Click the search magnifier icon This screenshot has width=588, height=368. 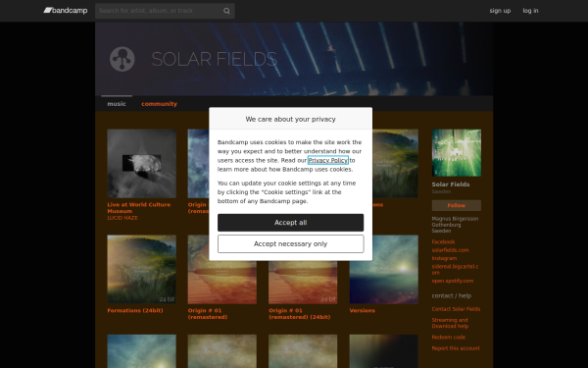coord(226,11)
